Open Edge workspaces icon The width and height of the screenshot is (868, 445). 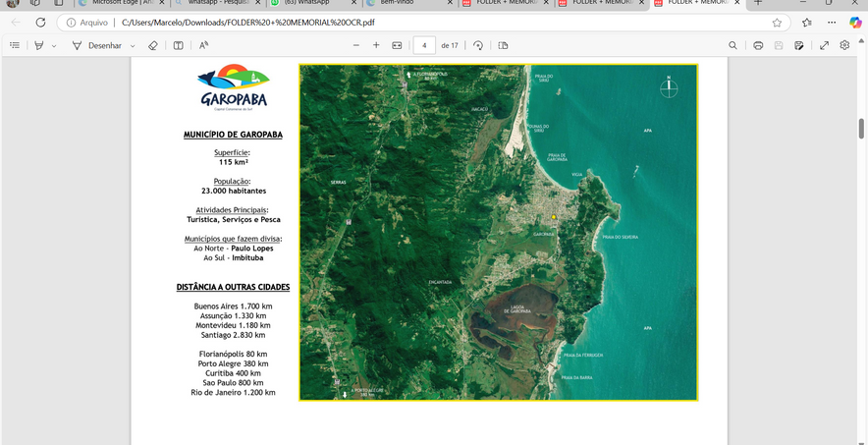35,3
